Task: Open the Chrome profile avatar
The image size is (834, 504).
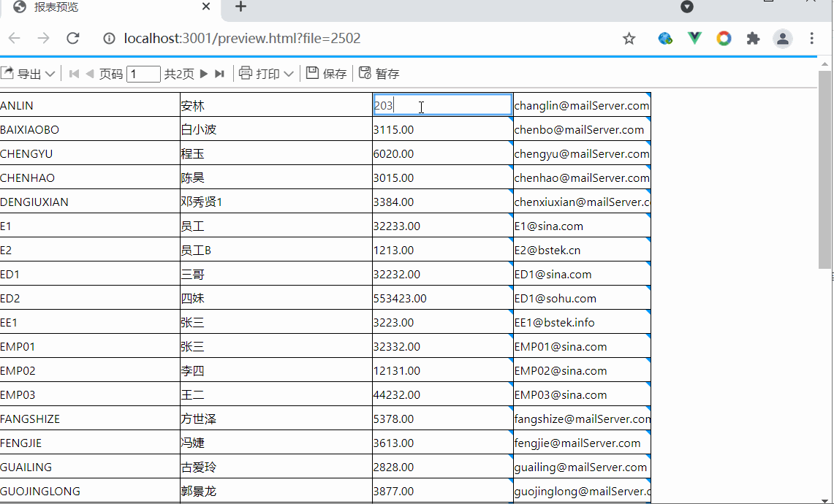Action: pyautogui.click(x=783, y=38)
